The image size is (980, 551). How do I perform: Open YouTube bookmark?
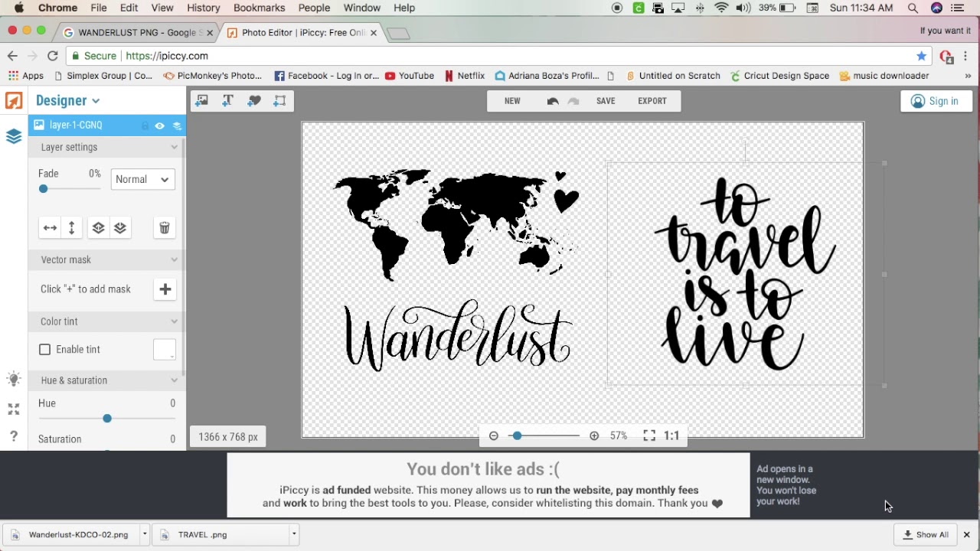click(410, 76)
